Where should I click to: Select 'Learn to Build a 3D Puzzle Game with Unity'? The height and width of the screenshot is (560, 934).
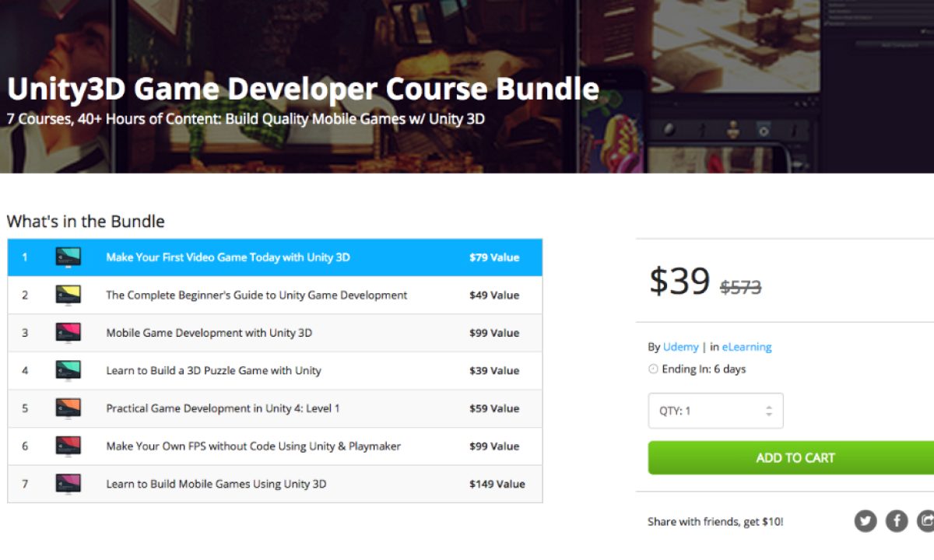[x=213, y=370]
